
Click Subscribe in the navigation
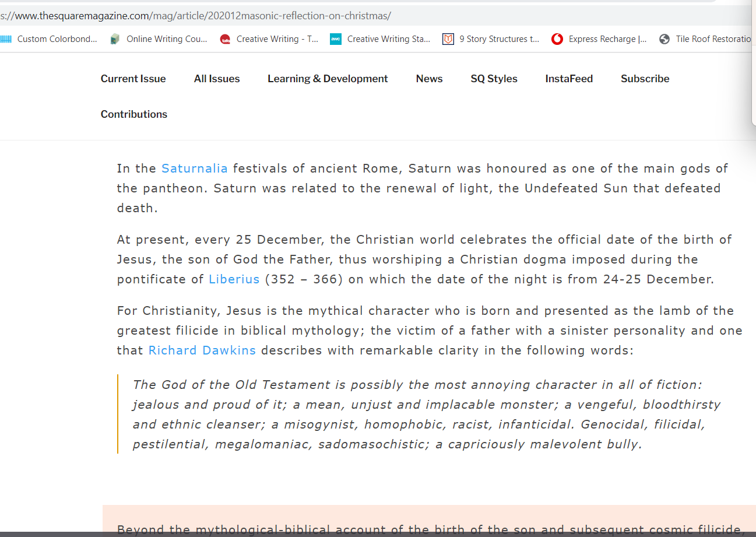click(645, 79)
